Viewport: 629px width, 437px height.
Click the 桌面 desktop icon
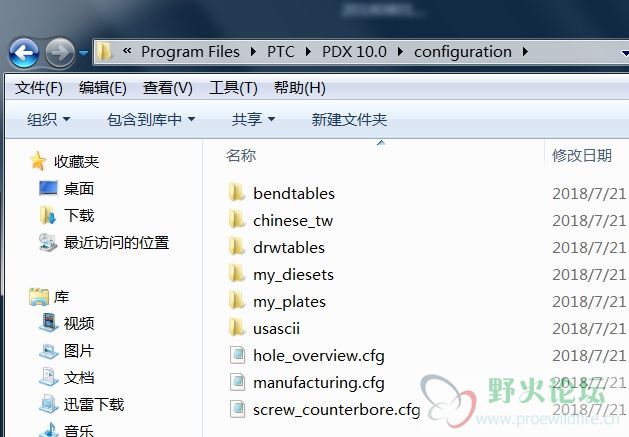(49, 188)
